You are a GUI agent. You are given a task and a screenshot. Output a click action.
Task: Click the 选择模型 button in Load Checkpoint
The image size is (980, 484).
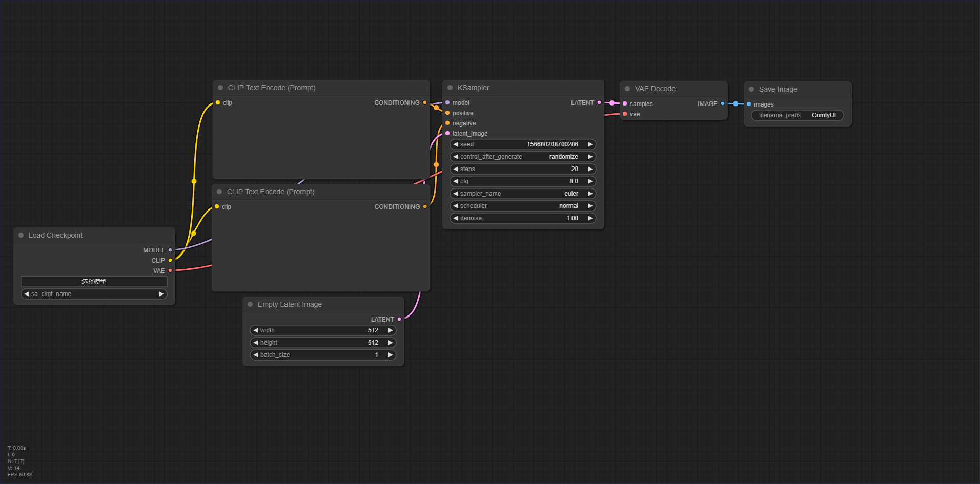click(x=94, y=282)
